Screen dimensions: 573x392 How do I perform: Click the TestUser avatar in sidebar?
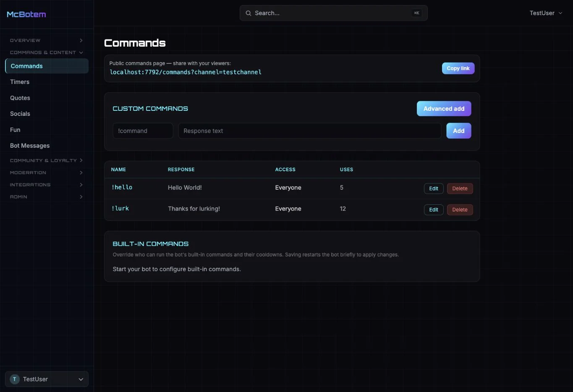[x=15, y=379]
